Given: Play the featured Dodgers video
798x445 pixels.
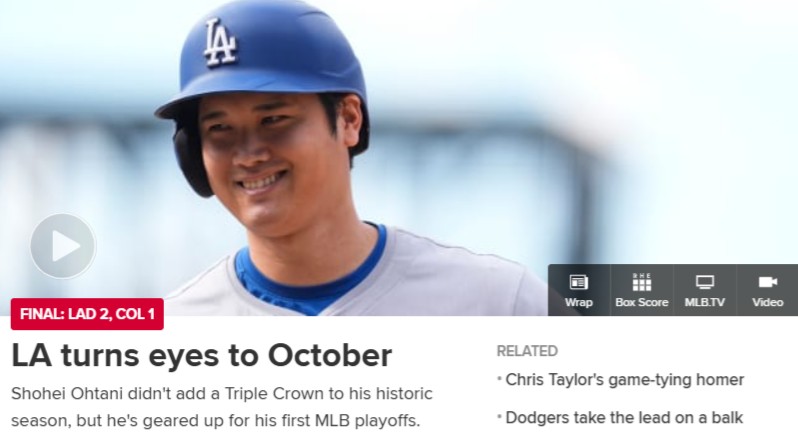Looking at the screenshot, I should 63,246.
